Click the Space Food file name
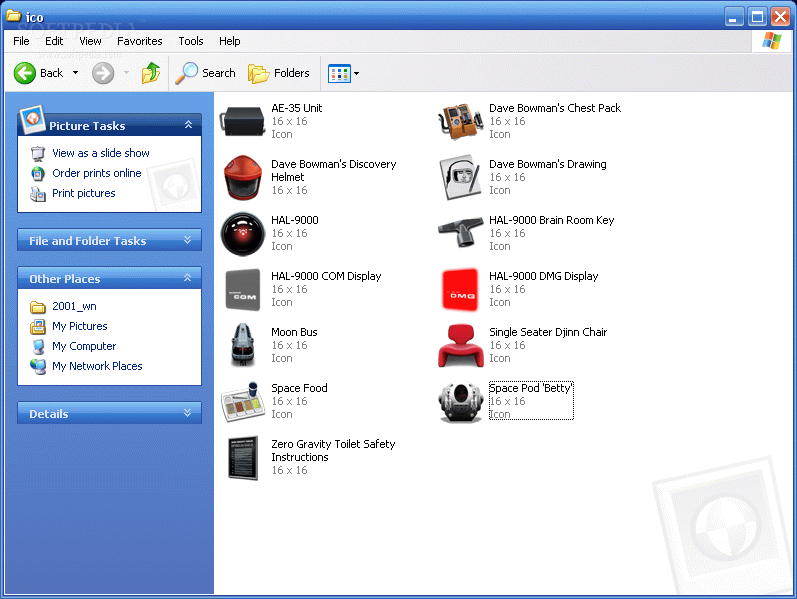The image size is (797, 599). pos(299,388)
